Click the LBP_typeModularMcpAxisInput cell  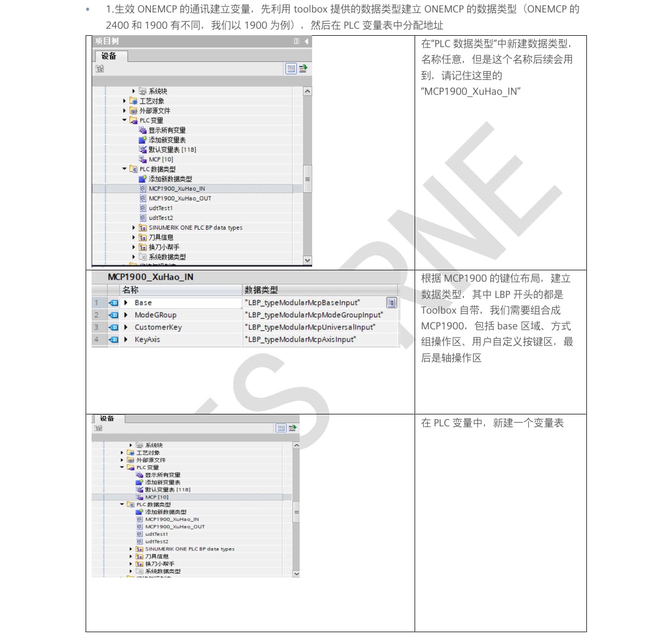320,340
